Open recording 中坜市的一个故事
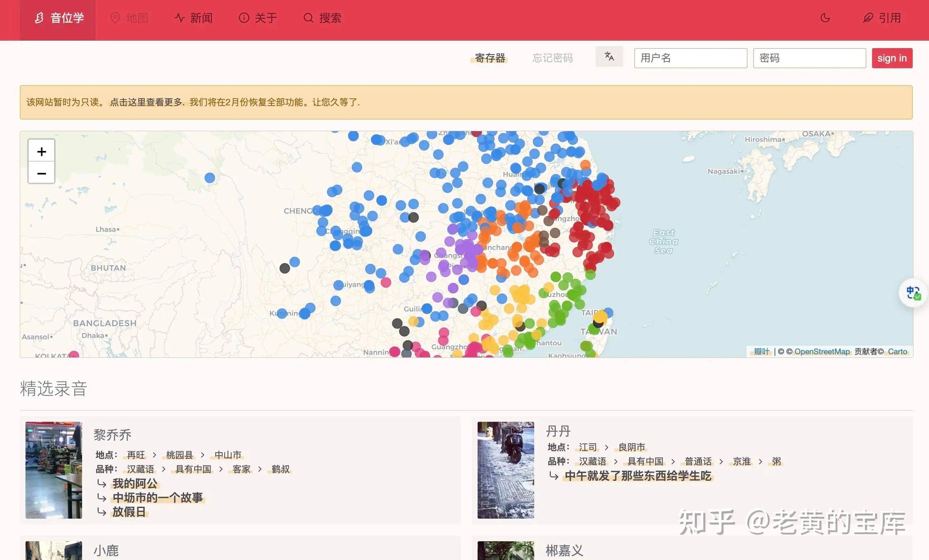Screen dimensions: 929x560 click(157, 498)
